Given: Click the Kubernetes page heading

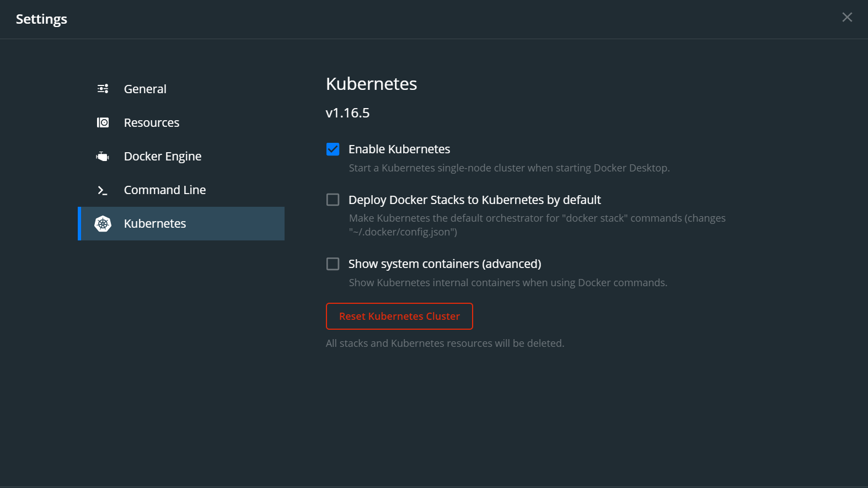Looking at the screenshot, I should (371, 84).
